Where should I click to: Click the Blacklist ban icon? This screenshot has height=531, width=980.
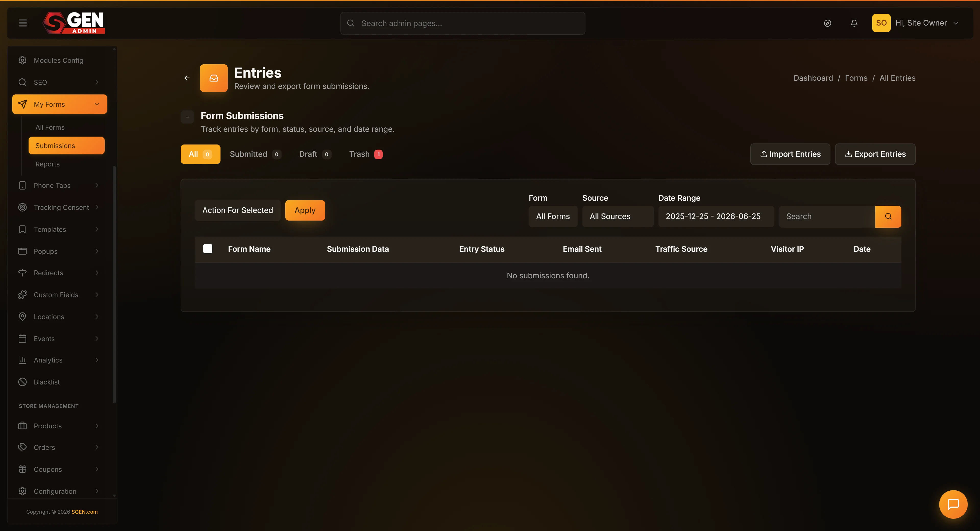22,382
